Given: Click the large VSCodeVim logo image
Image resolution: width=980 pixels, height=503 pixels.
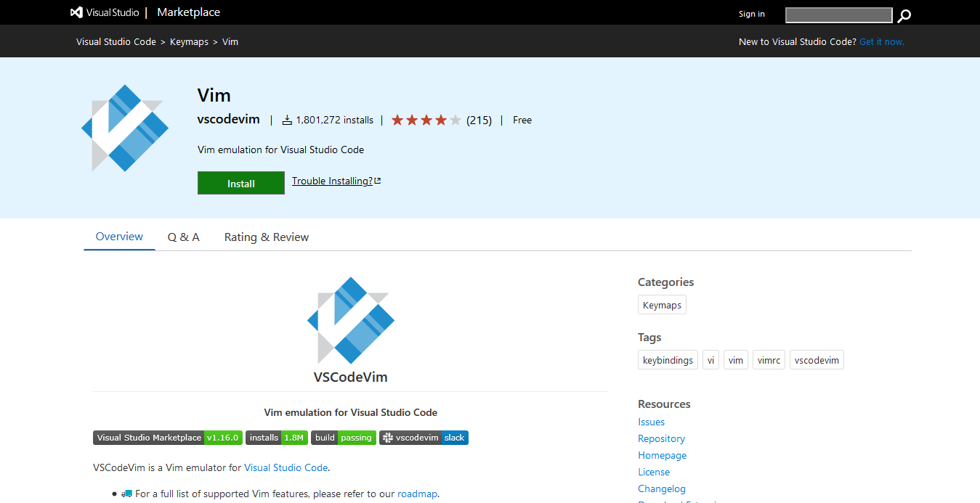Looking at the screenshot, I should [350, 320].
